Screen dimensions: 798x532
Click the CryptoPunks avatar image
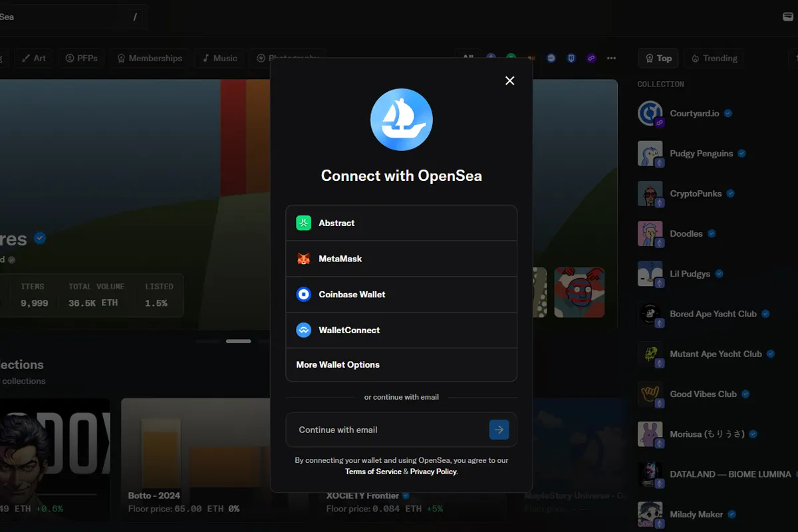pos(650,194)
